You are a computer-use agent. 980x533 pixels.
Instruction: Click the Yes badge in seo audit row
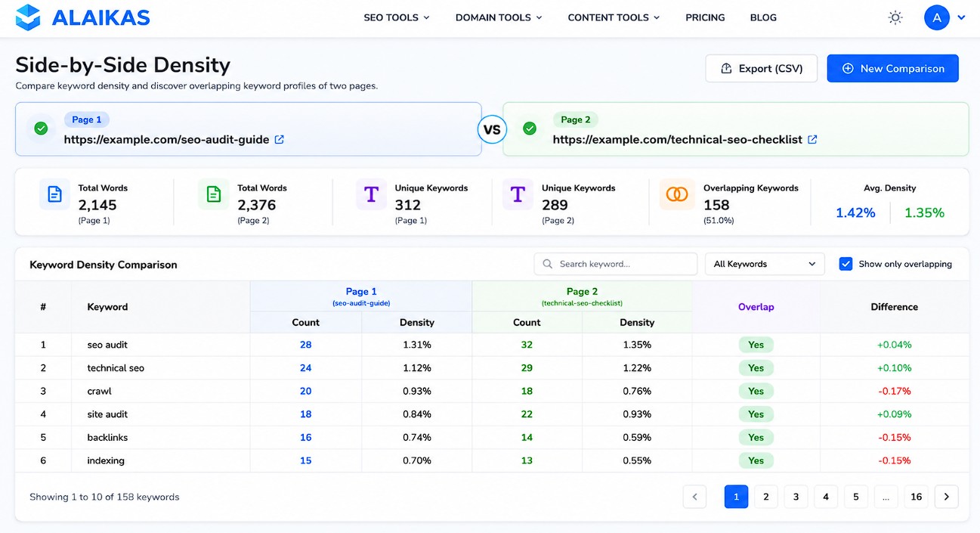pos(756,345)
